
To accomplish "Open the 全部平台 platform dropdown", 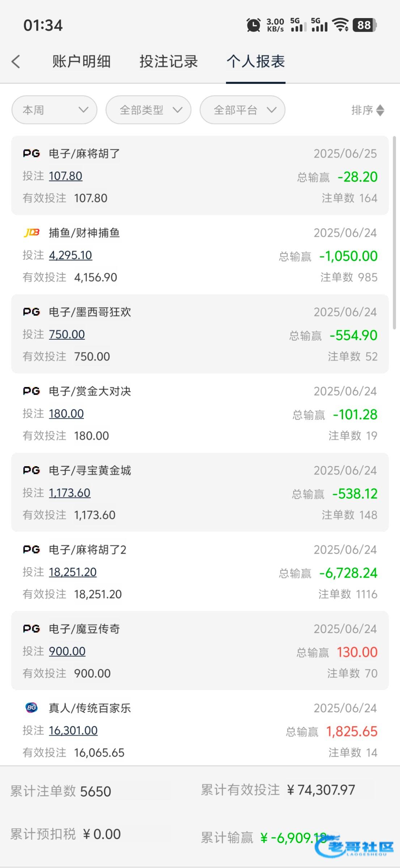I will point(242,110).
